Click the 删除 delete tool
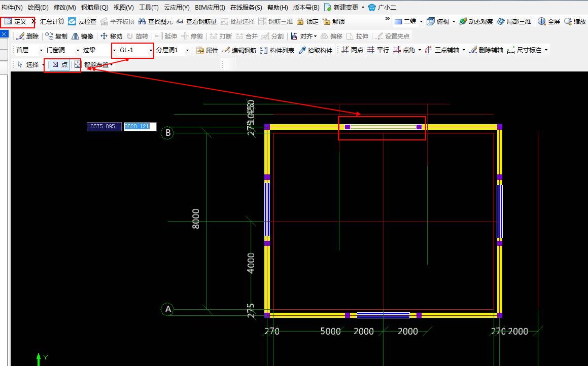Image resolution: width=588 pixels, height=366 pixels. (28, 36)
